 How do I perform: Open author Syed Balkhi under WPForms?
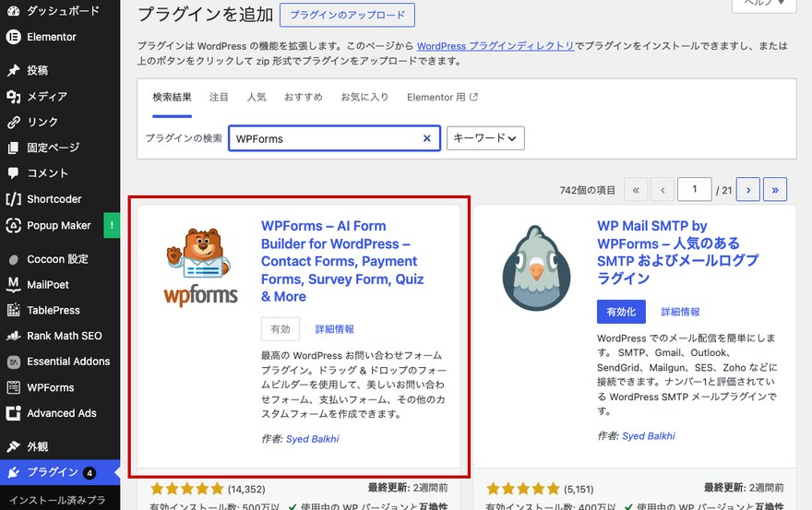coord(312,439)
